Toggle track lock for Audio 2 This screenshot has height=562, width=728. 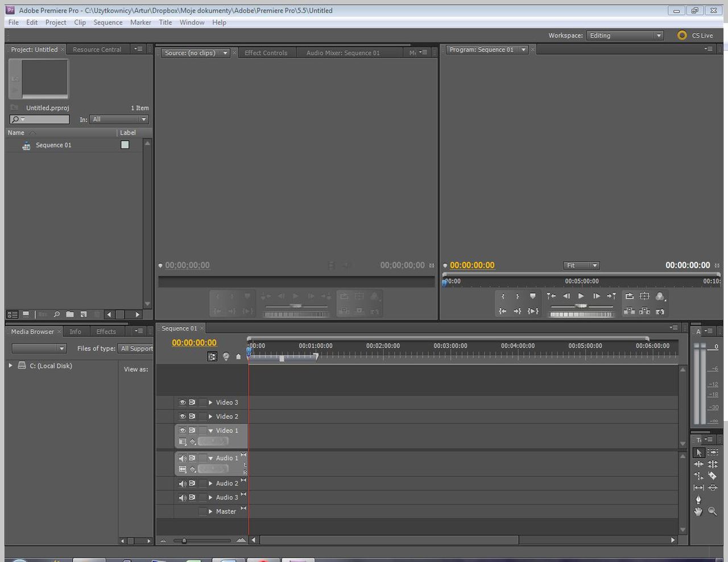pyautogui.click(x=202, y=484)
